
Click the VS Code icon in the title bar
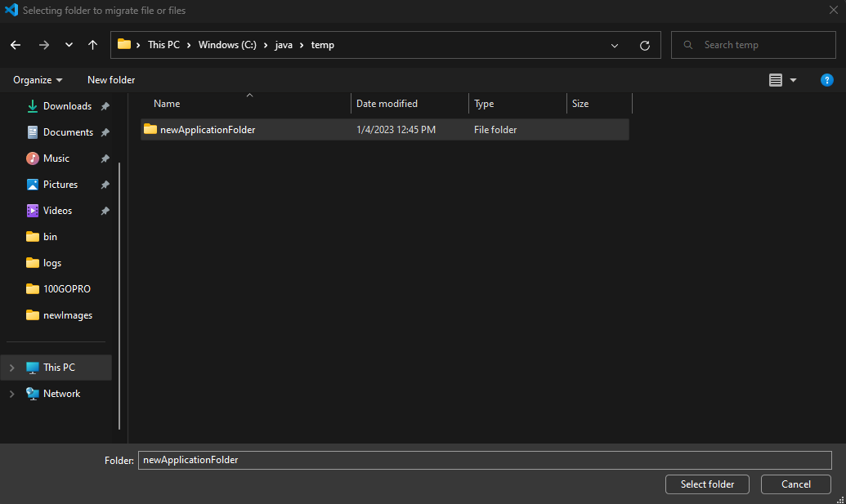pyautogui.click(x=11, y=11)
